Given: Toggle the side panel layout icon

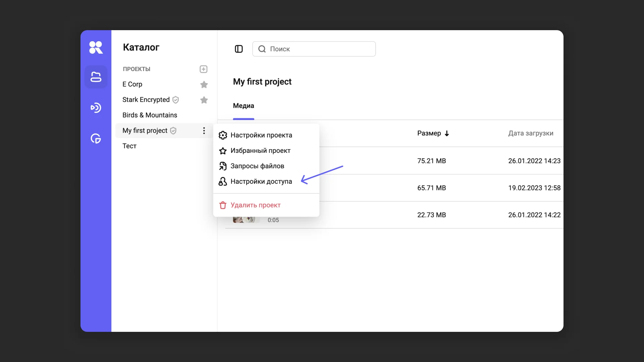Looking at the screenshot, I should pos(239,49).
